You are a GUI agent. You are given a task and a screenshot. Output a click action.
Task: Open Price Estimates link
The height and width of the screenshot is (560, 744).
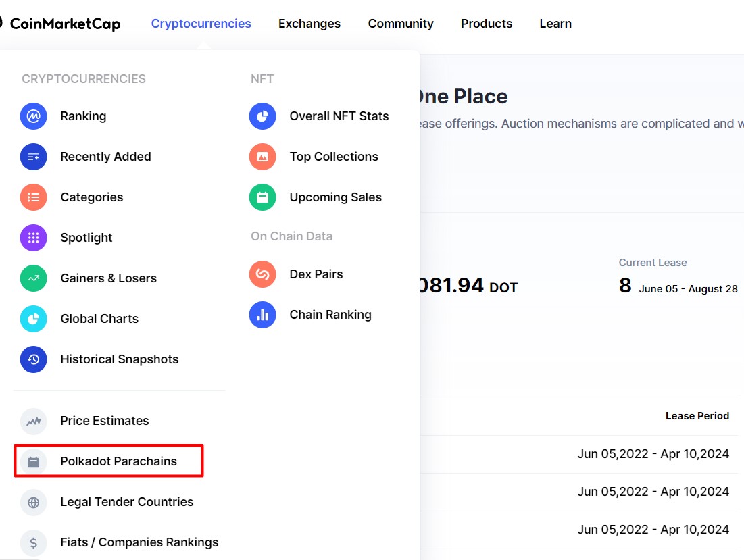coord(104,421)
